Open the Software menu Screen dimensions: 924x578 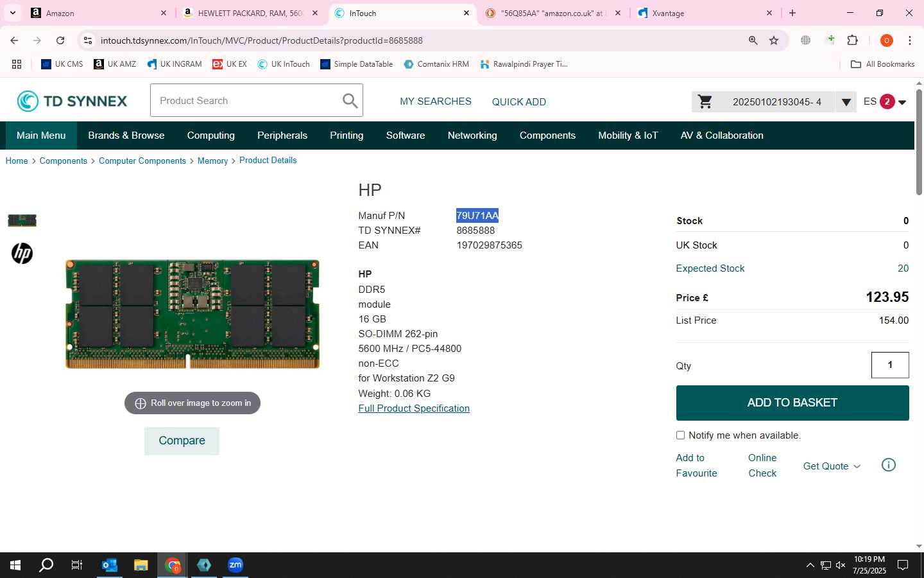point(406,136)
